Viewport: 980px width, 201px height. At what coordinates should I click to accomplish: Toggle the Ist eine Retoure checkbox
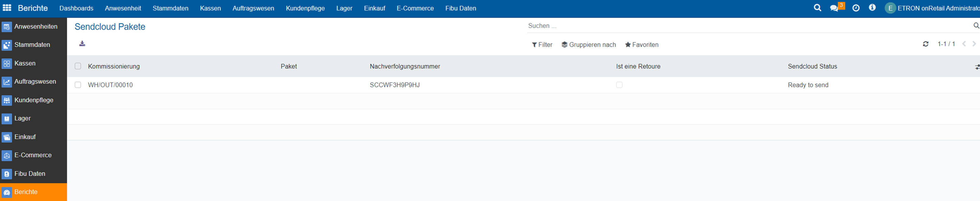pyautogui.click(x=619, y=85)
